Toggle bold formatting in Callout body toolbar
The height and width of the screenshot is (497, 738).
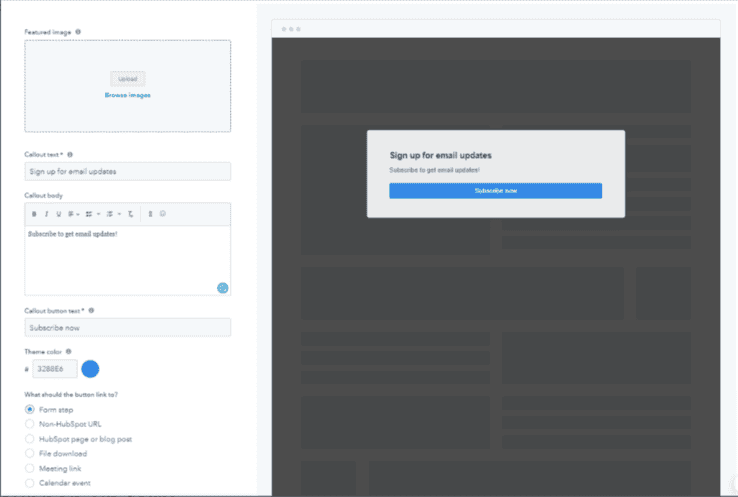coord(34,214)
